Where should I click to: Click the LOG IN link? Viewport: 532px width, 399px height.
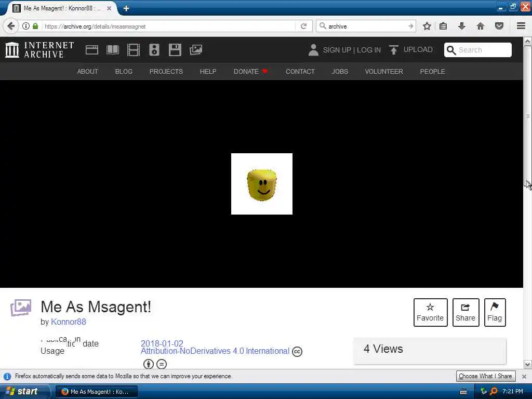point(369,50)
